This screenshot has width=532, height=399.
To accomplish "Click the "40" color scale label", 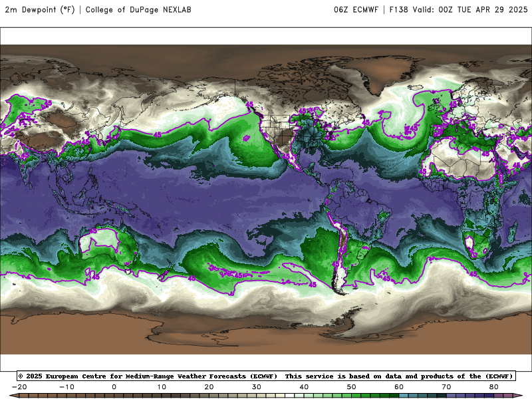I will pyautogui.click(x=304, y=387).
